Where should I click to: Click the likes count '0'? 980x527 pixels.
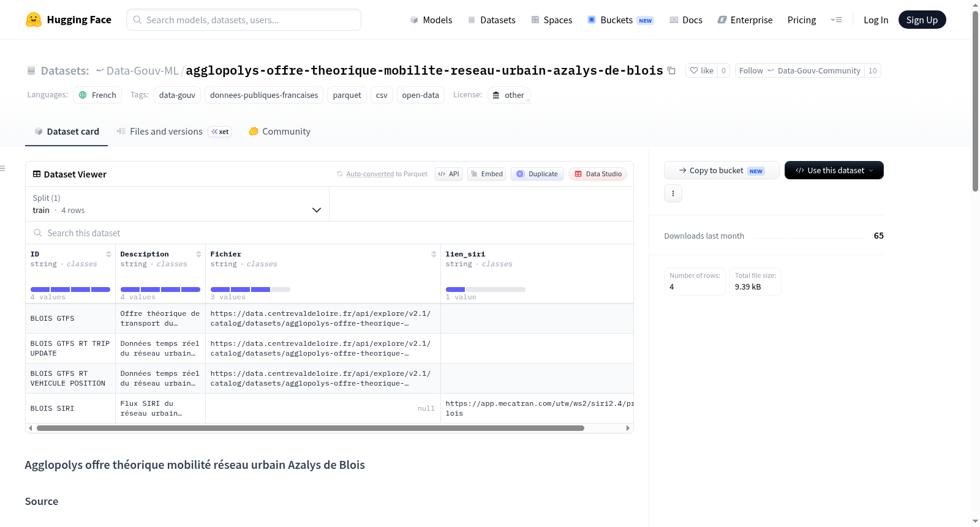723,70
